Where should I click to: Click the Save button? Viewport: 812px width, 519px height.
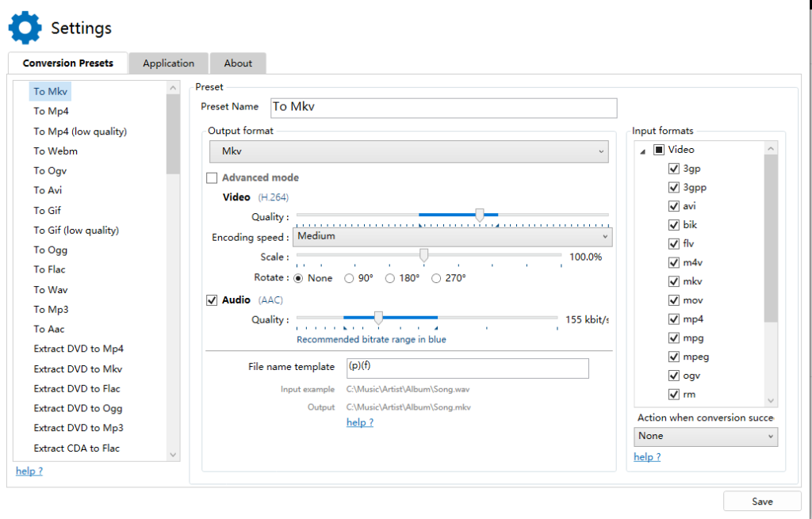(762, 502)
